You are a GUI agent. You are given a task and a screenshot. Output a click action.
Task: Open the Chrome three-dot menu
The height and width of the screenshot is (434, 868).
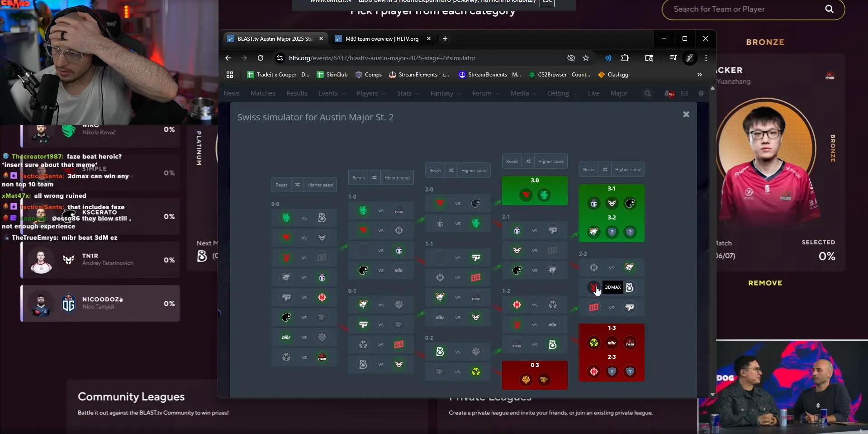point(706,58)
